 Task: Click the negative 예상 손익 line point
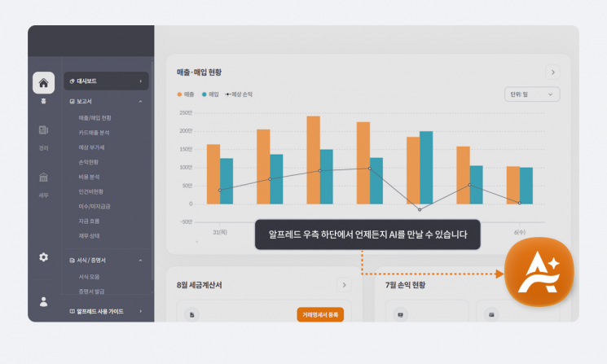coord(420,209)
